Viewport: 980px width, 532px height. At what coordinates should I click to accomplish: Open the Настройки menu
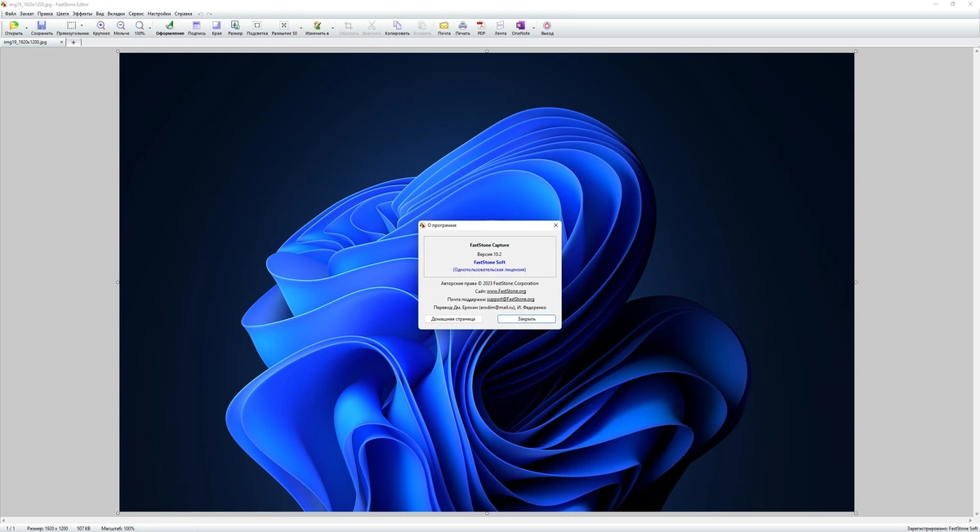[159, 14]
